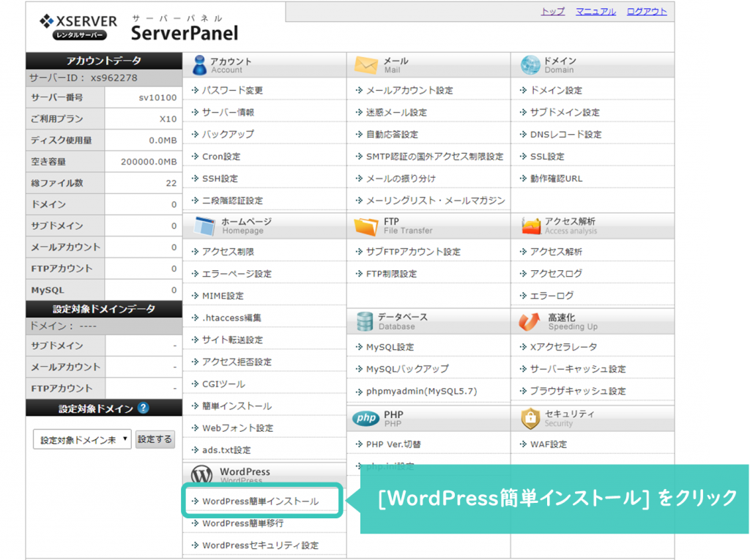
Task: Open phpmyadmin(MySQL5.7)
Action: tap(421, 391)
